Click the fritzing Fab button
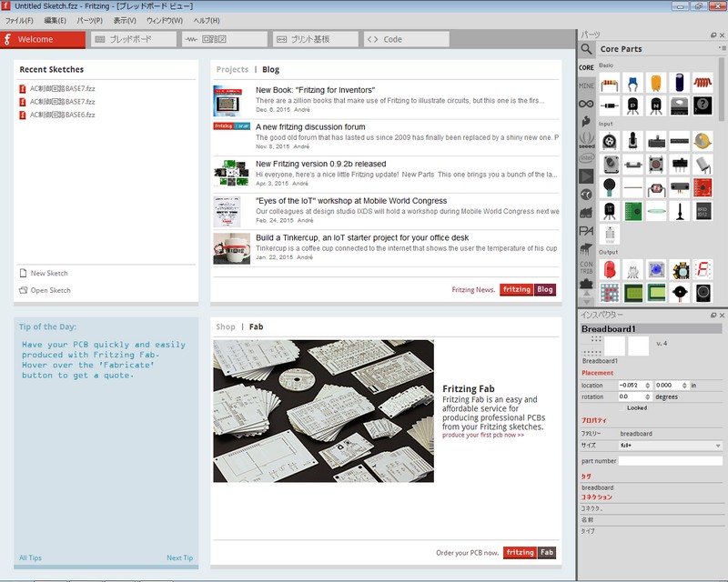Image resolution: width=728 pixels, height=582 pixels. [530, 552]
